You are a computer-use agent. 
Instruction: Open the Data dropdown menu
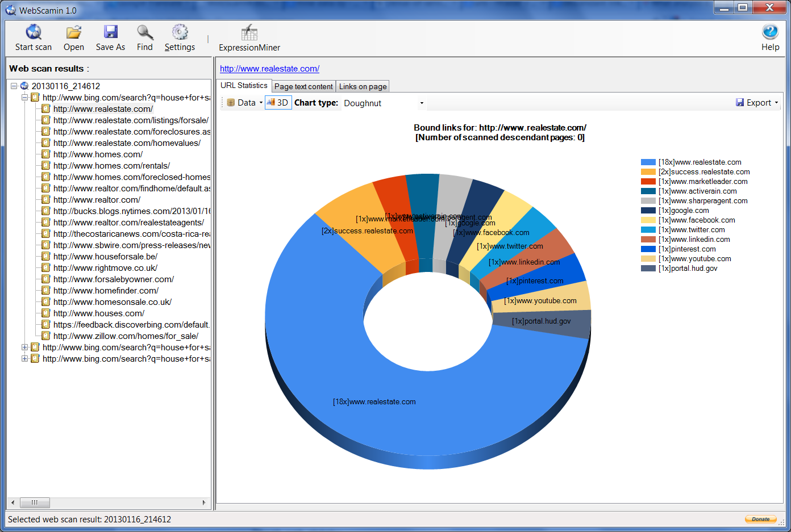245,103
